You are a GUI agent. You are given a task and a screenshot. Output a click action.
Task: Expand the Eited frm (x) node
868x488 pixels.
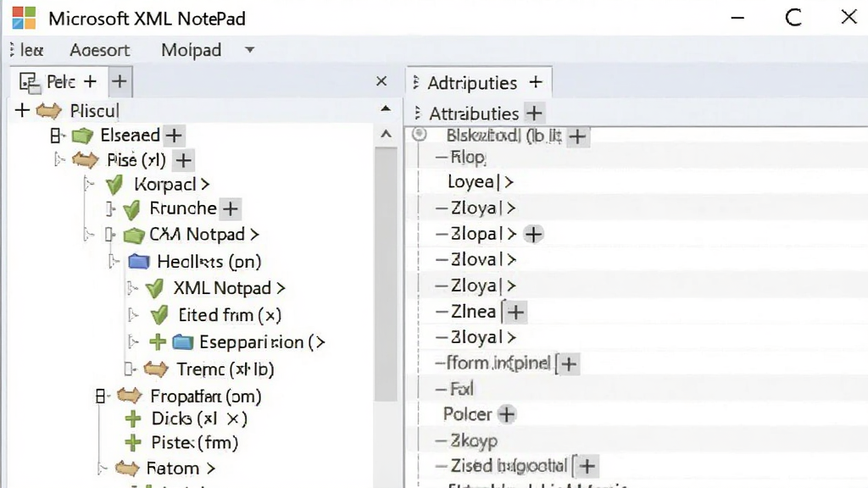click(x=133, y=315)
